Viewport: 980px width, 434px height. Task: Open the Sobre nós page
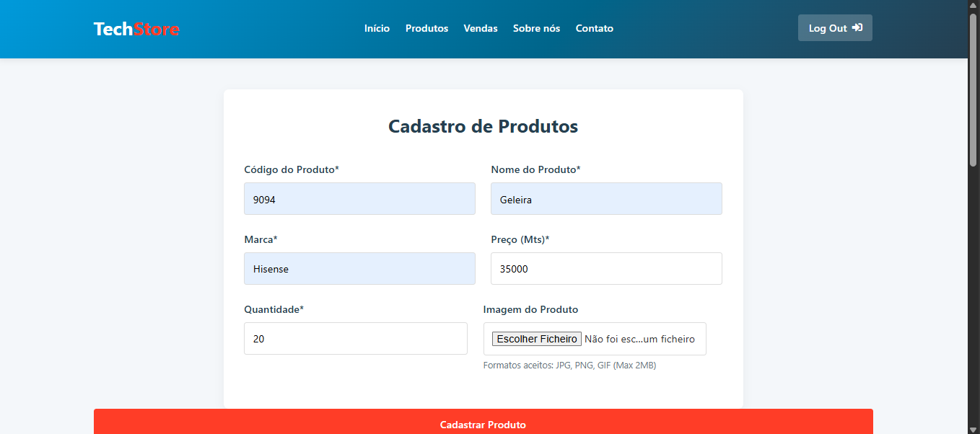(536, 29)
